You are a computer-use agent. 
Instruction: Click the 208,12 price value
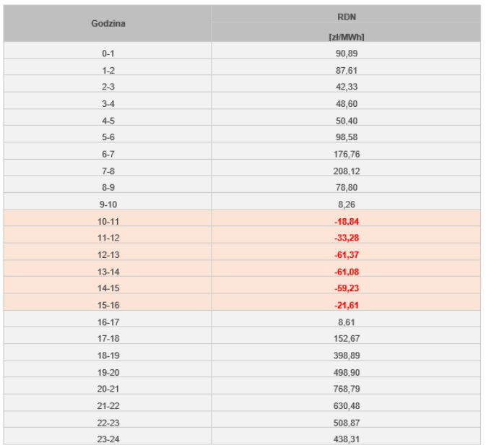click(347, 171)
